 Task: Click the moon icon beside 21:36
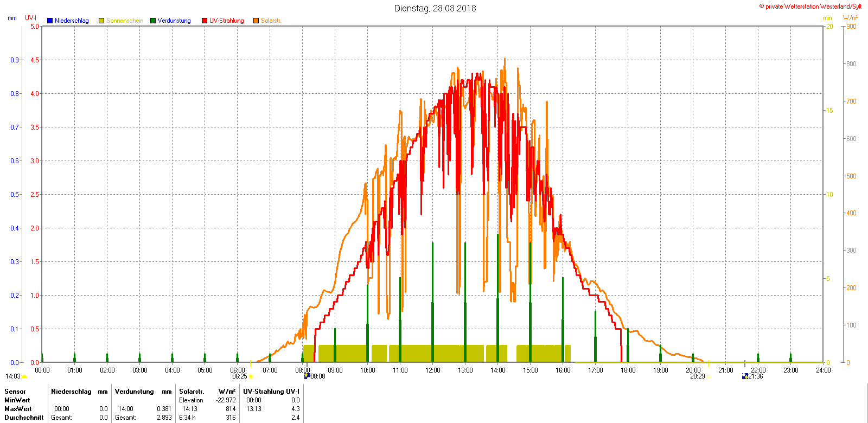pos(745,376)
